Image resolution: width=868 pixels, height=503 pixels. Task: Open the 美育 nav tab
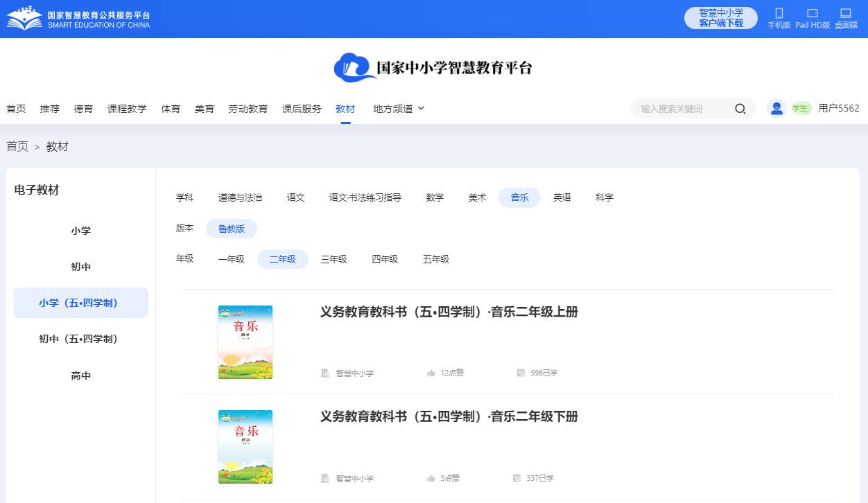click(x=205, y=109)
